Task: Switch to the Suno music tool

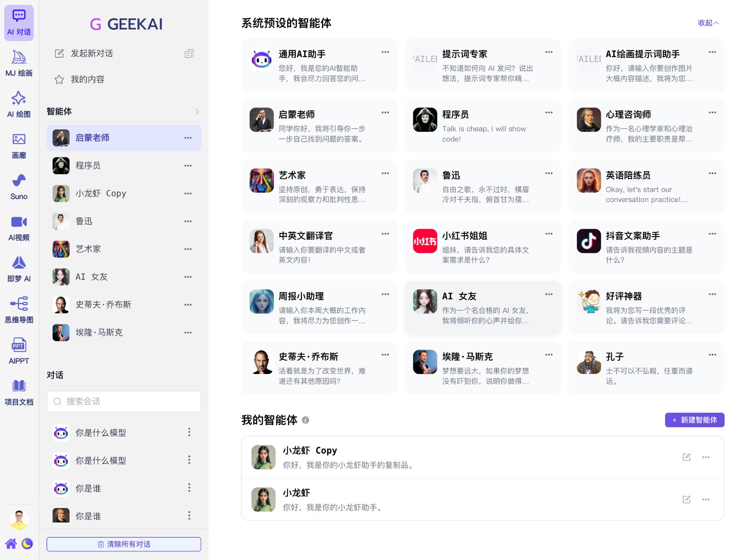Action: tap(19, 186)
